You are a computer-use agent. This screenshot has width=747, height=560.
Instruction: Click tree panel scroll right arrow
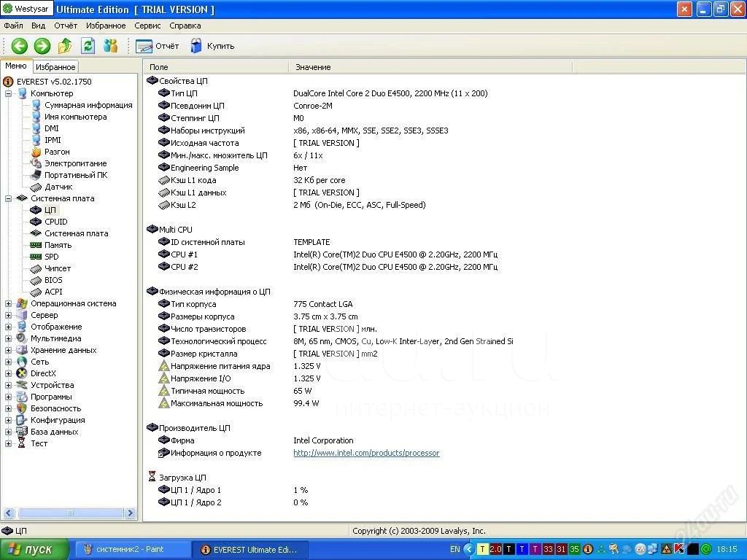tap(130, 513)
